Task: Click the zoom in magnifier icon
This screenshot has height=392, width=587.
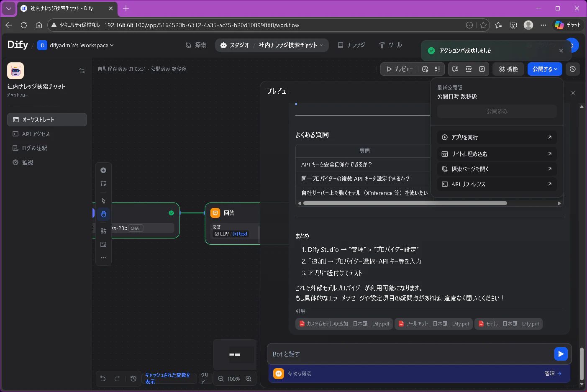Action: (x=249, y=379)
